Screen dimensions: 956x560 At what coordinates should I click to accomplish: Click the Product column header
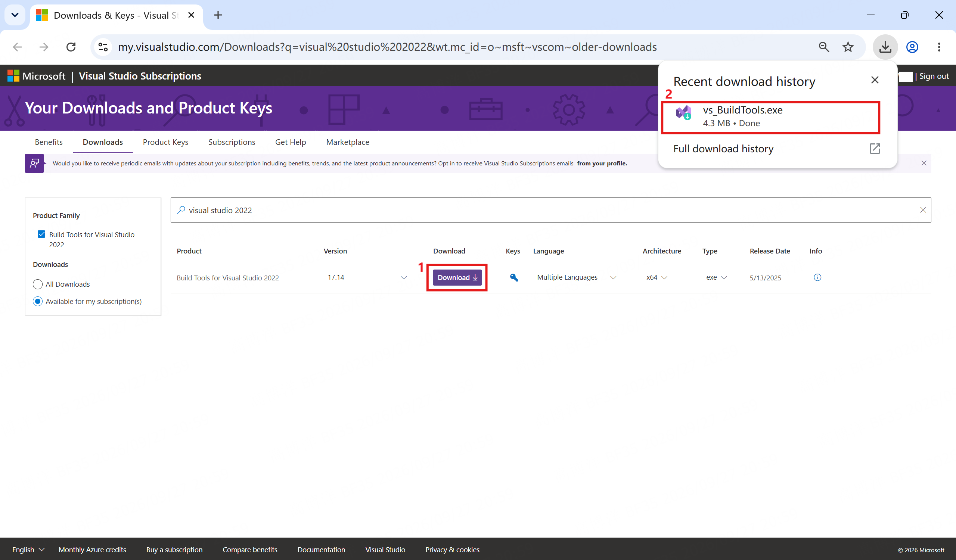pyautogui.click(x=189, y=251)
